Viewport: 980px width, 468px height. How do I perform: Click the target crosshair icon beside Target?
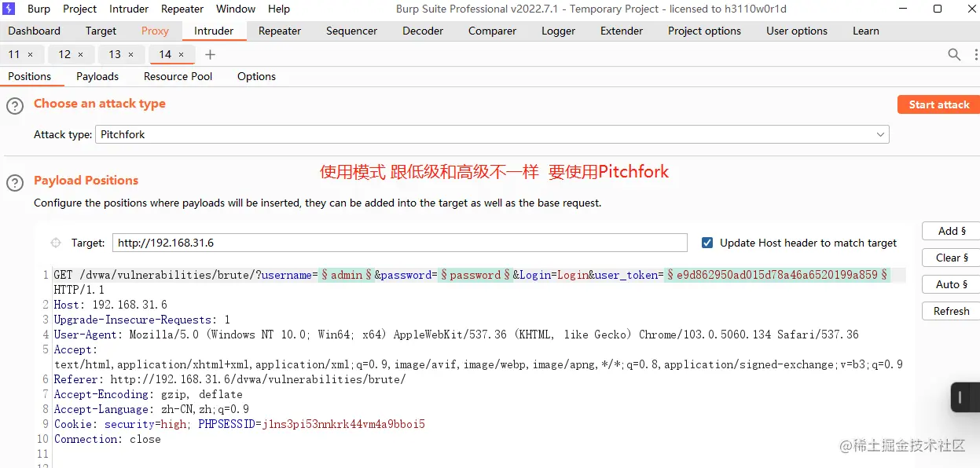[x=56, y=243]
